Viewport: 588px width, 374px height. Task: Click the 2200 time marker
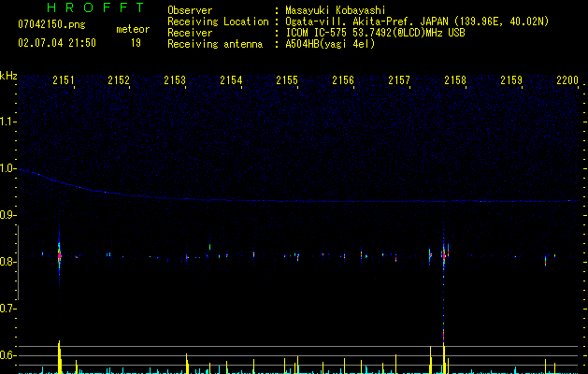(567, 80)
